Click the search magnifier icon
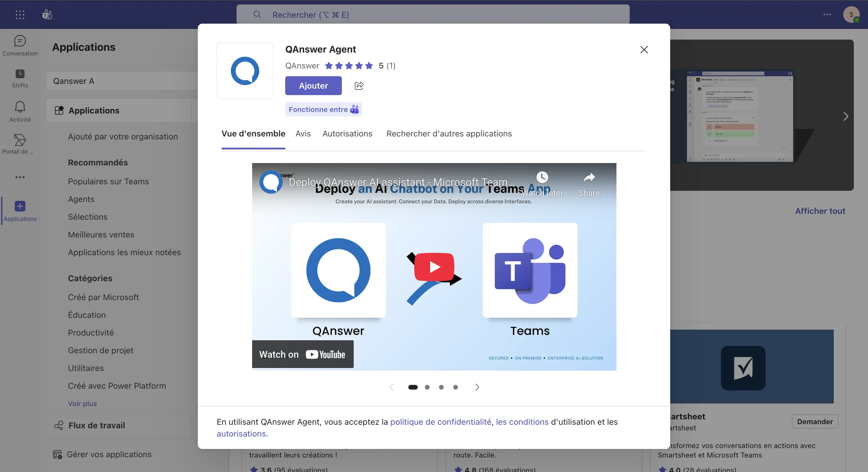Screen dimensions: 868x472 [x=257, y=14]
